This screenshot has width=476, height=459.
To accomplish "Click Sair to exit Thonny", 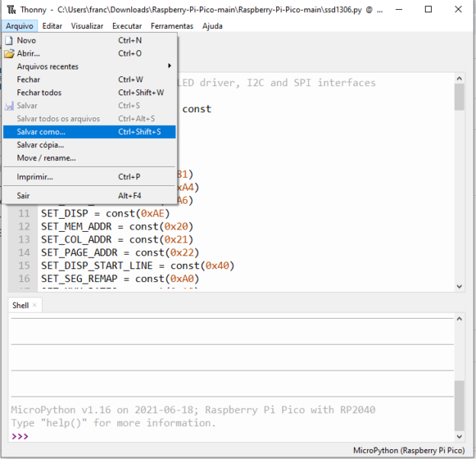I will coord(89,196).
